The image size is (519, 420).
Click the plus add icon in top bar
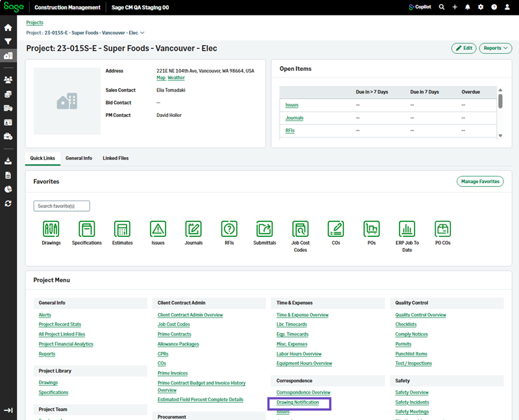[455, 7]
